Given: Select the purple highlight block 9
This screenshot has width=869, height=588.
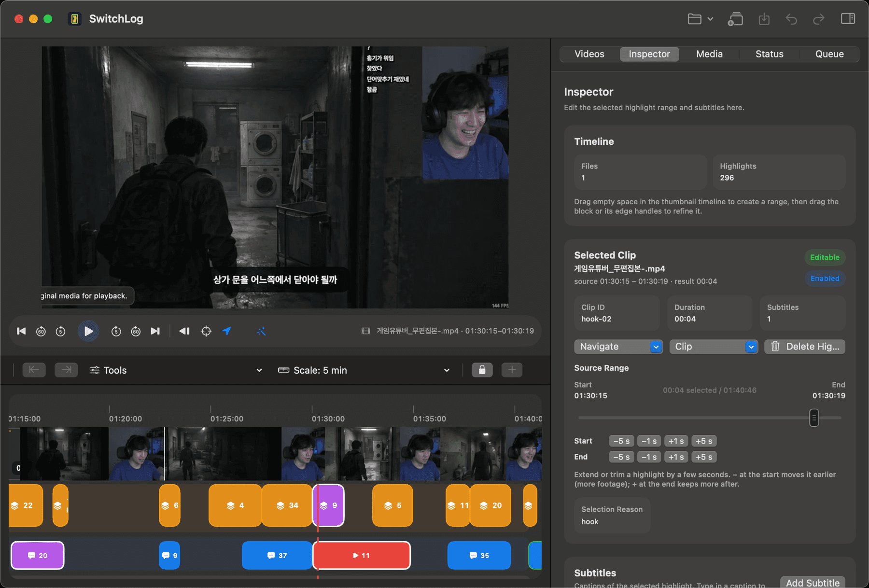Looking at the screenshot, I should (329, 505).
